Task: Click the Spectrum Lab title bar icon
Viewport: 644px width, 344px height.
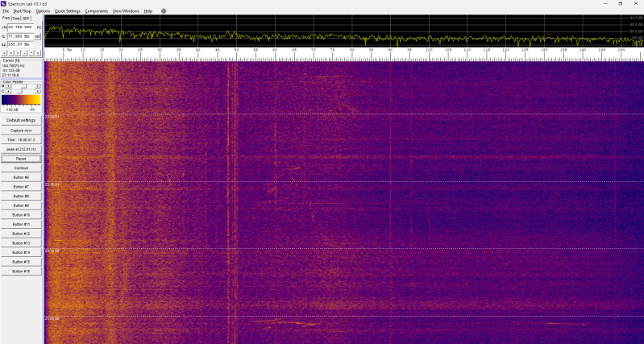Action: (4, 4)
